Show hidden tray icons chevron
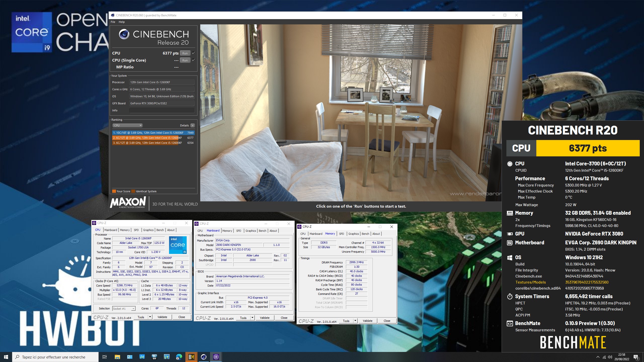 [598, 357]
